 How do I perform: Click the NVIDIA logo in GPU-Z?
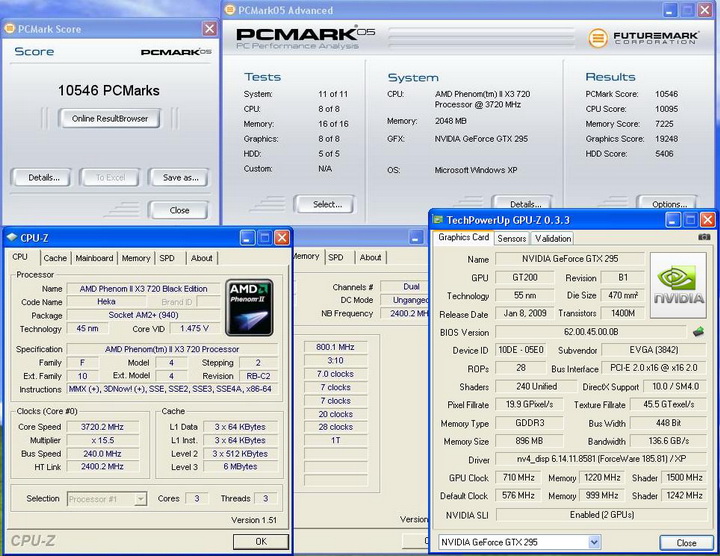[x=679, y=285]
